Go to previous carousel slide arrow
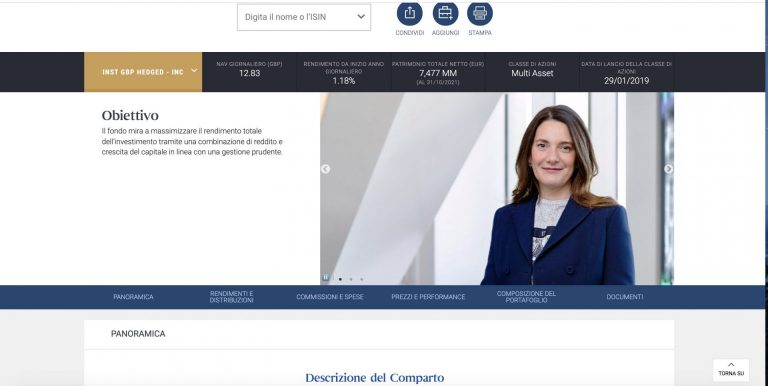The width and height of the screenshot is (768, 386). tap(325, 169)
